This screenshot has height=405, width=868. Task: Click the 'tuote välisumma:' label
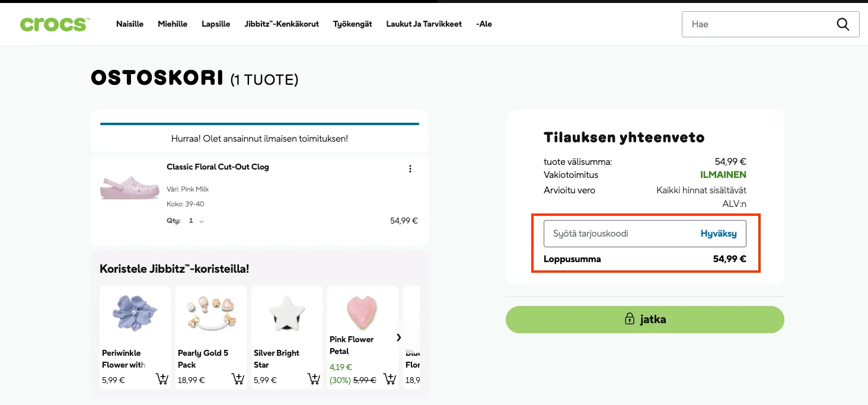pyautogui.click(x=577, y=161)
